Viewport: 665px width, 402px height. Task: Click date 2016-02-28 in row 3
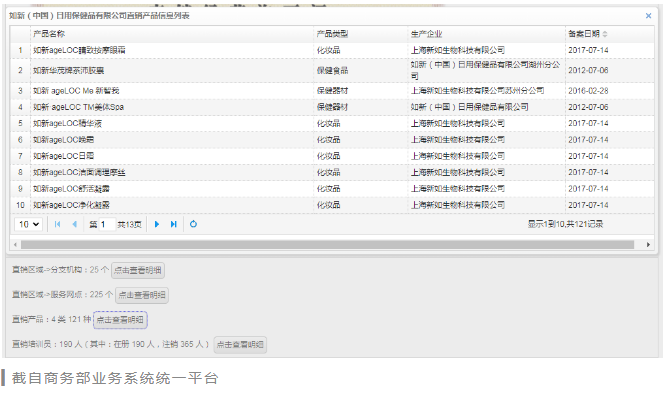pyautogui.click(x=588, y=91)
